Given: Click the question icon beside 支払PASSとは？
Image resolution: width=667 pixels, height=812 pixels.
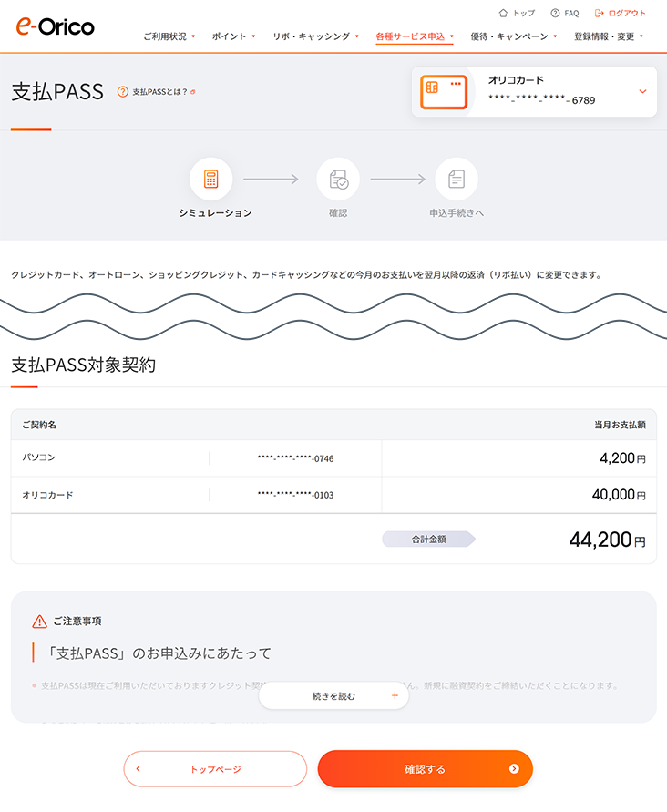Looking at the screenshot, I should click(123, 92).
